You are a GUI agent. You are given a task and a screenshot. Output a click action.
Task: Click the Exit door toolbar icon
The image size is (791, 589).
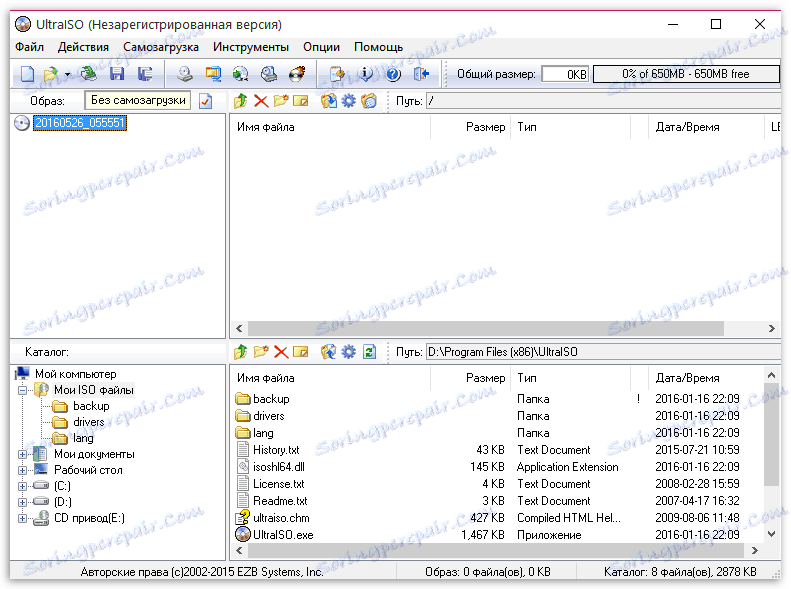[421, 74]
